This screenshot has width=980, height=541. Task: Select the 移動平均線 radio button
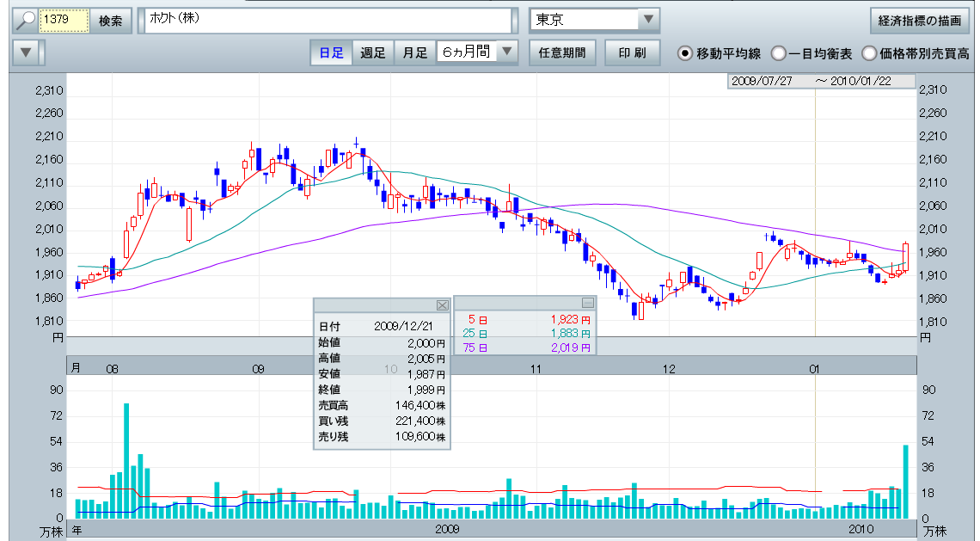point(685,53)
